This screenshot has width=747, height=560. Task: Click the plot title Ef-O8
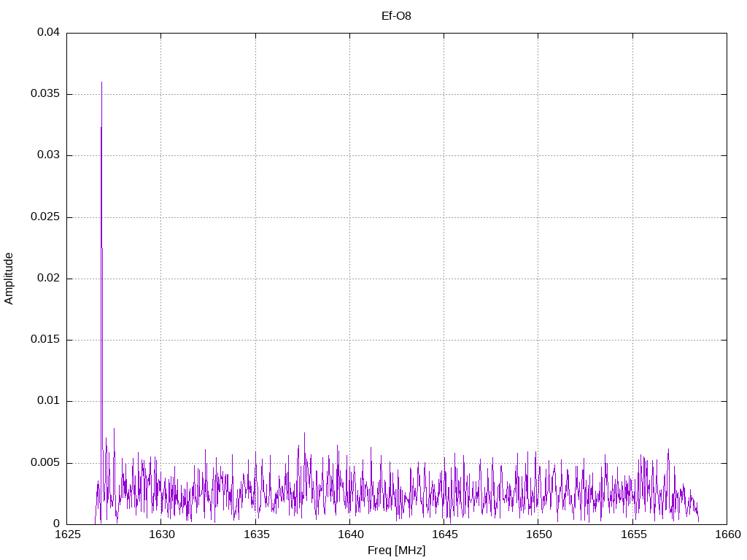(396, 15)
